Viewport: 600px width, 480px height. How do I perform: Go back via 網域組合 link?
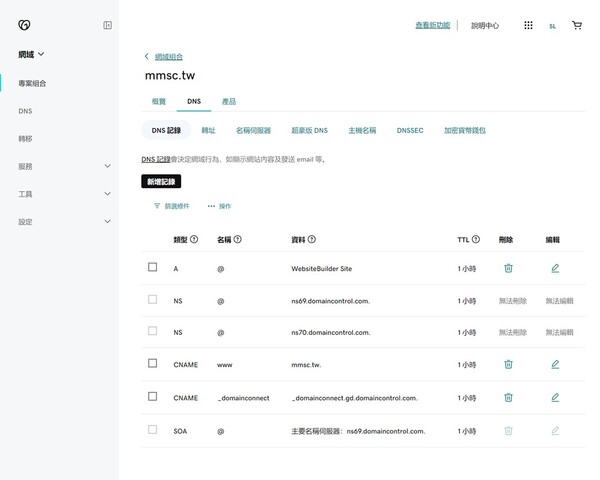click(x=169, y=57)
